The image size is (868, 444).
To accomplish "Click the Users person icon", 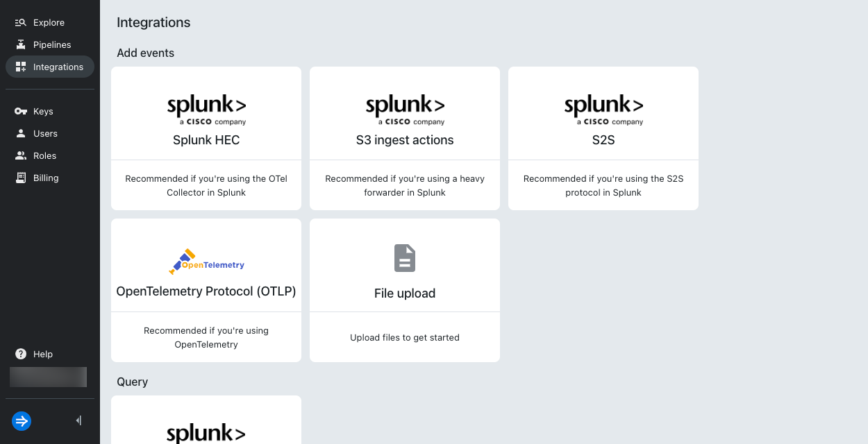I will 21,133.
